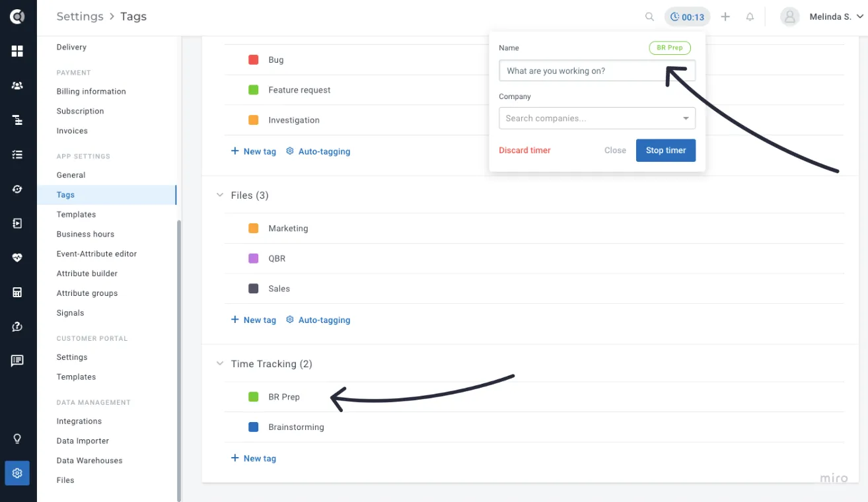Image resolution: width=868 pixels, height=502 pixels.
Task: Select the Feature request tag row
Action: [534, 90]
